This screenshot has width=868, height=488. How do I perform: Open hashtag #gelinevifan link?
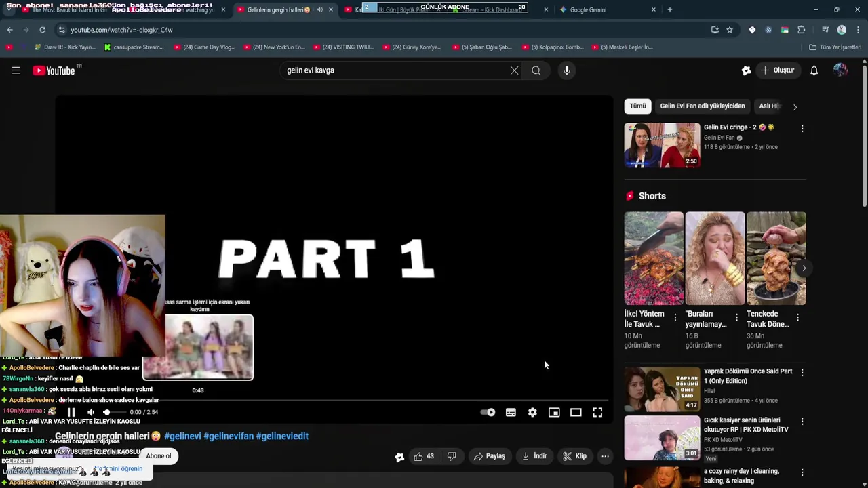228,436
